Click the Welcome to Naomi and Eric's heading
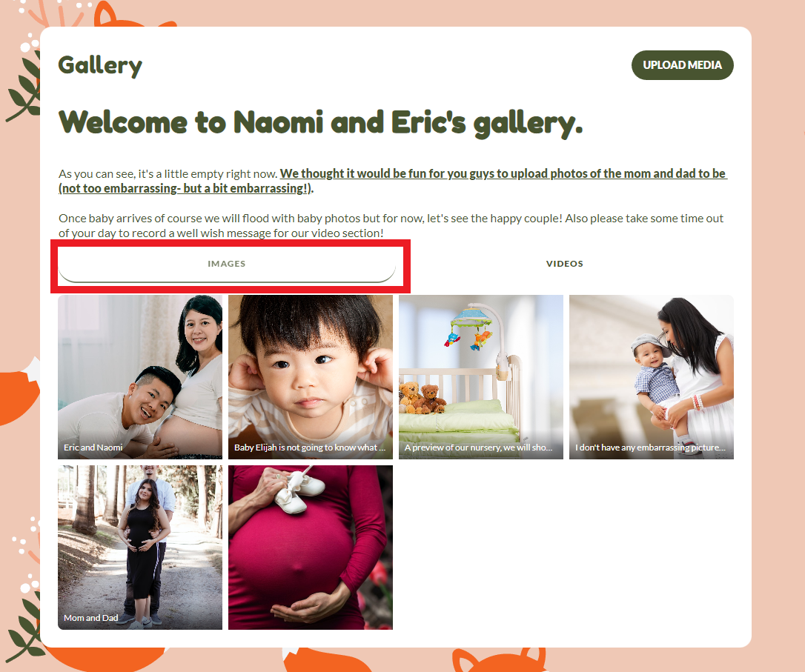Screen dimensions: 805x672 click(x=321, y=124)
